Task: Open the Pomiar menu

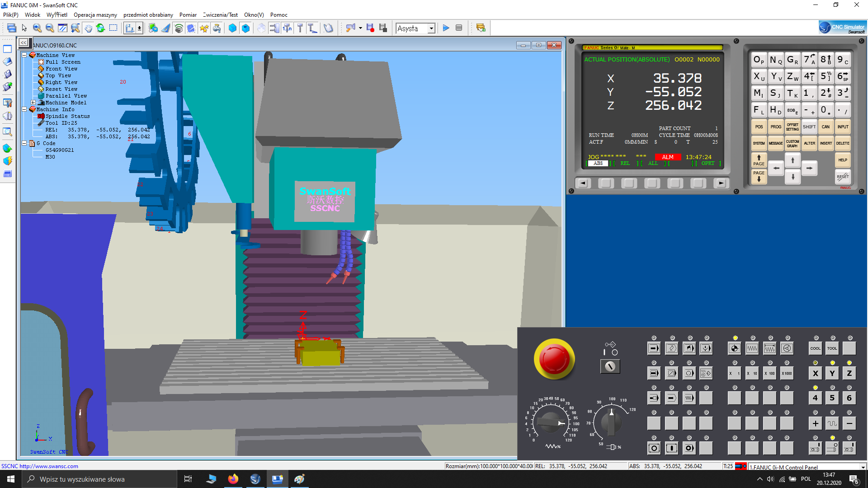Action: click(x=188, y=15)
